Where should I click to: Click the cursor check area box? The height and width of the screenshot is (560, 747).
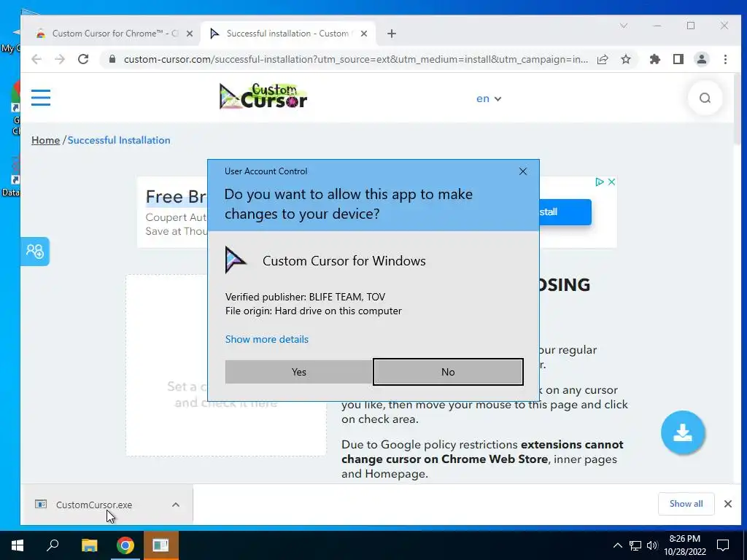(x=226, y=365)
